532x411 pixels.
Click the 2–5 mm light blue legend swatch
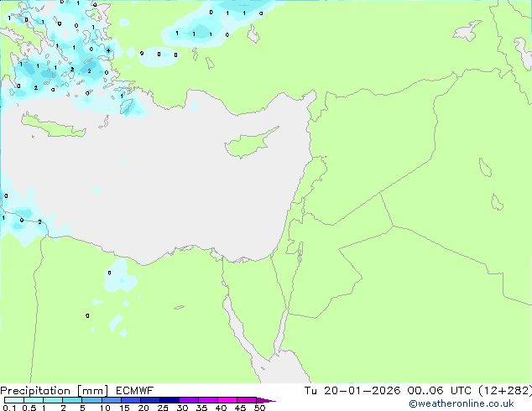(x=72, y=400)
